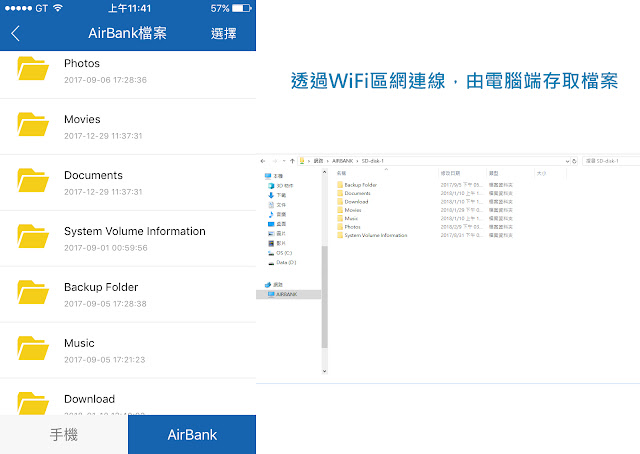Select Photos in Explorer file list

(349, 227)
